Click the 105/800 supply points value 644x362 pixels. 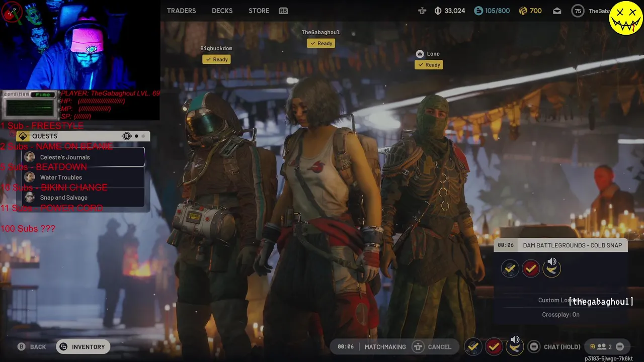pyautogui.click(x=497, y=11)
